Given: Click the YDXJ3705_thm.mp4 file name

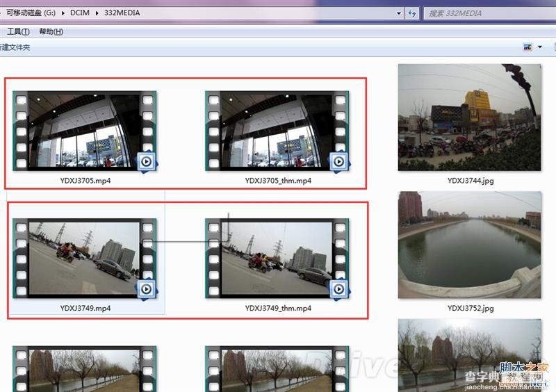Looking at the screenshot, I should click(278, 181).
